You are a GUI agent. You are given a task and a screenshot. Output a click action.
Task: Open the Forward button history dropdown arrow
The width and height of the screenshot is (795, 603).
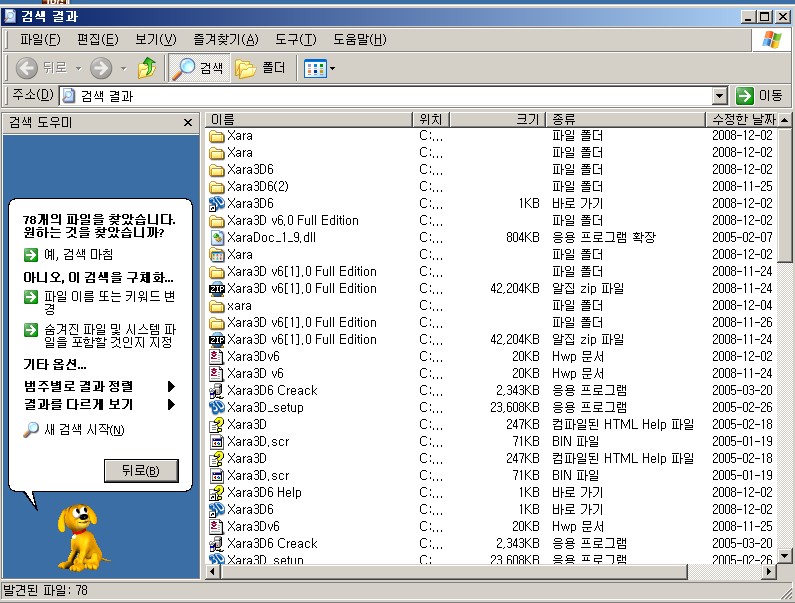pos(123,68)
